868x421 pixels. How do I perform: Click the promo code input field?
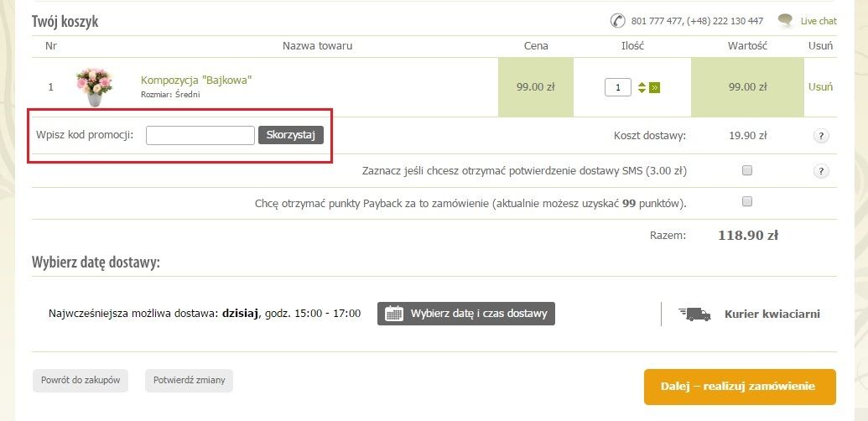coord(200,136)
